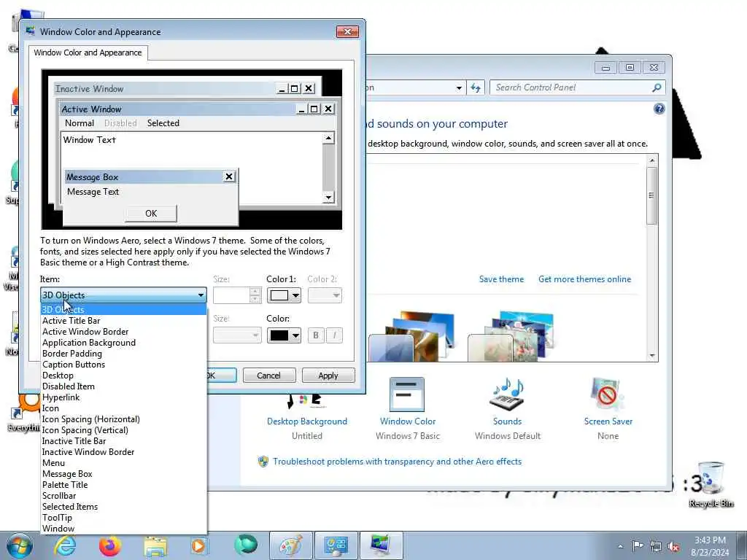
Task: Launch Internet Explorer from taskbar
Action: tap(65, 545)
